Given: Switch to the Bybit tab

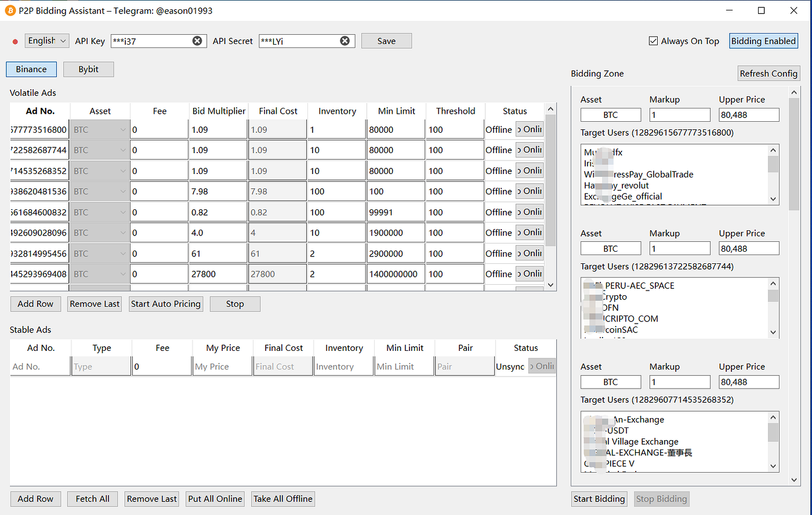Looking at the screenshot, I should [88, 69].
